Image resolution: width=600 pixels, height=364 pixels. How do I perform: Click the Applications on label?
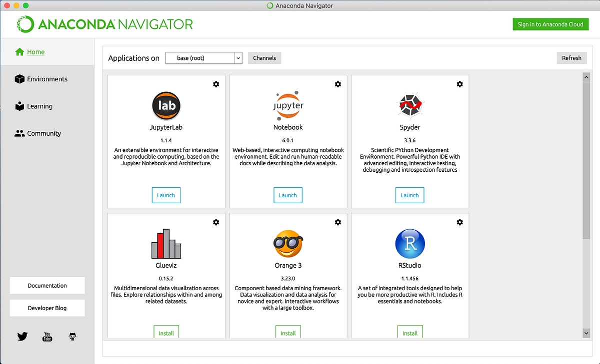pos(134,58)
